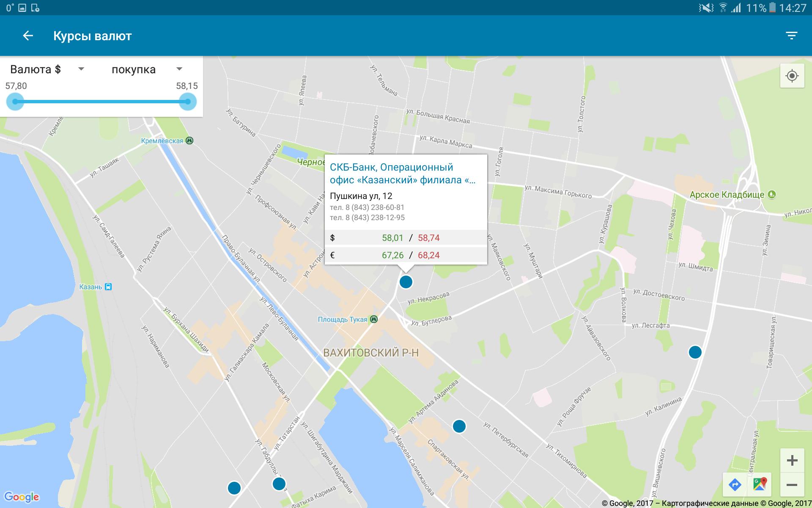Zoom in with the plus button
This screenshot has height=508, width=812.
click(792, 460)
